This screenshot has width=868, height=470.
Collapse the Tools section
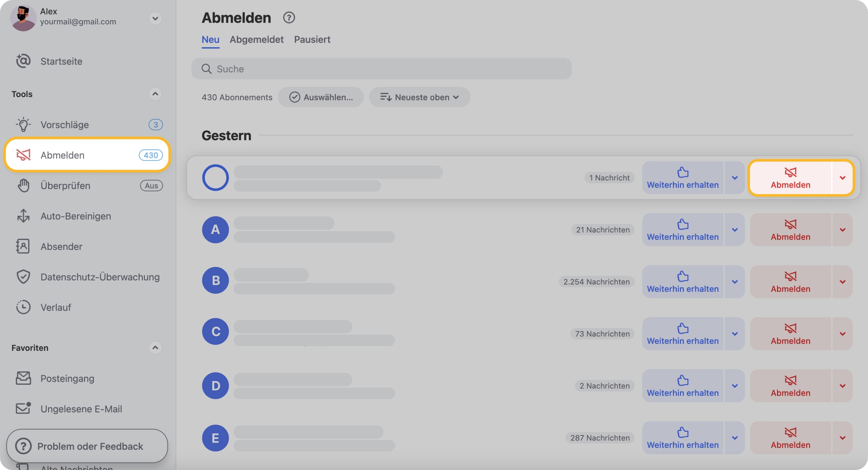pos(155,94)
